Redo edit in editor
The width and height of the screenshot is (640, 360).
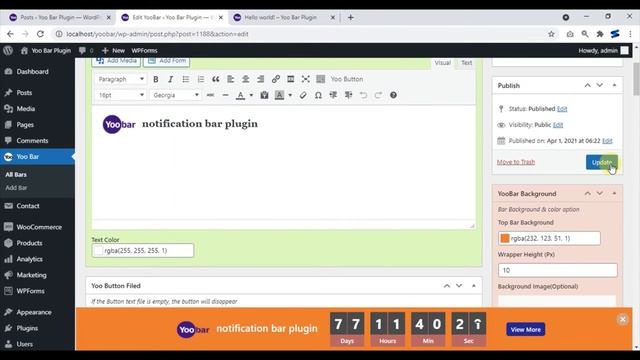click(x=378, y=95)
